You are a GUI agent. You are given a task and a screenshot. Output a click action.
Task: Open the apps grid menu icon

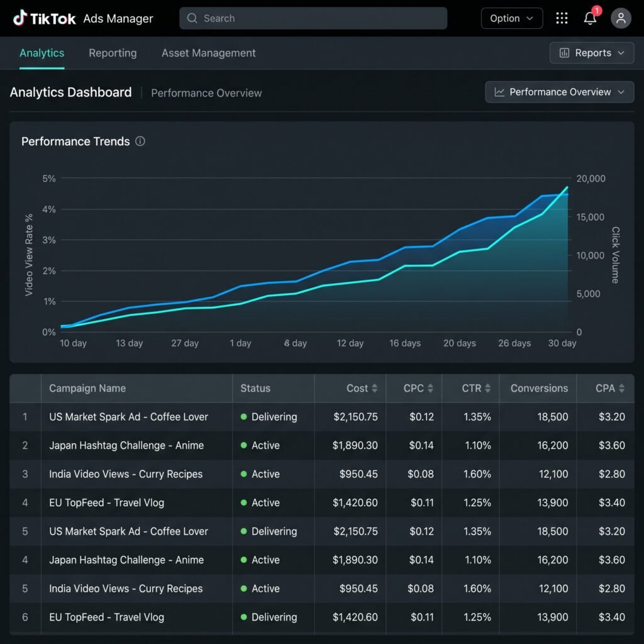562,18
